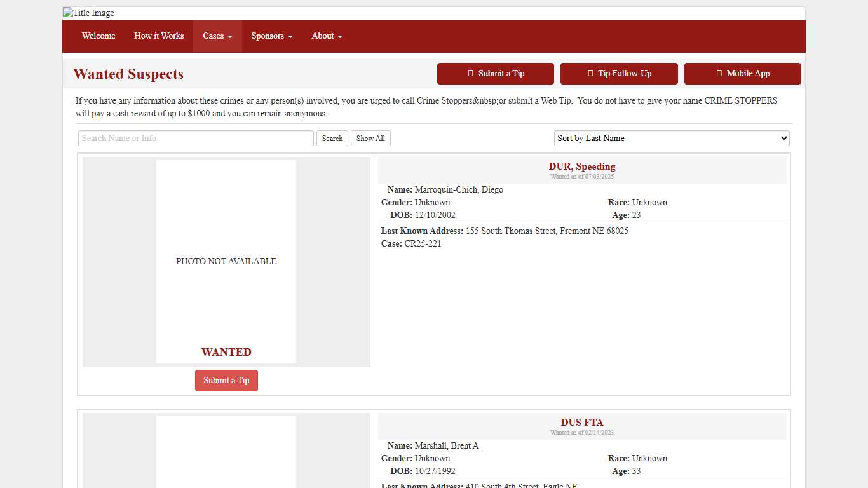868x488 pixels.
Task: Click the Wanted Suspects page heading
Action: [128, 74]
